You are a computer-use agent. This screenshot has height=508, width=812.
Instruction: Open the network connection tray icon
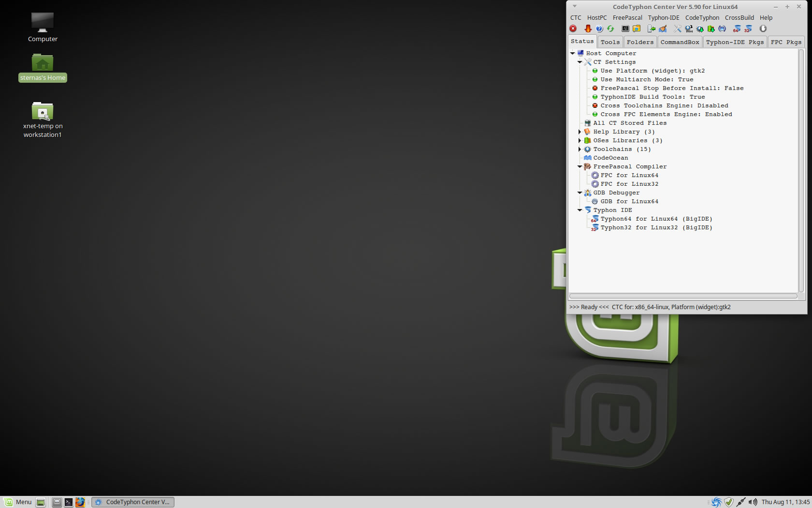coord(740,502)
